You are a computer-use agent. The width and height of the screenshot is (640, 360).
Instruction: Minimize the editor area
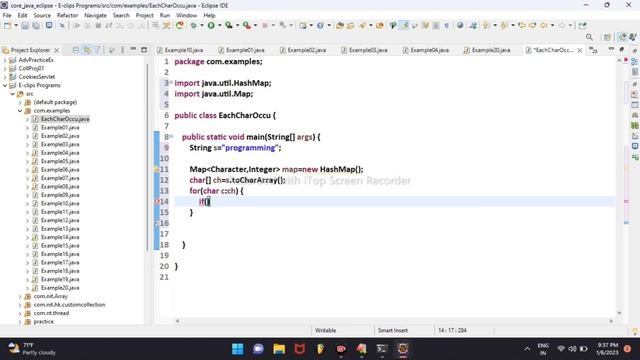point(611,49)
